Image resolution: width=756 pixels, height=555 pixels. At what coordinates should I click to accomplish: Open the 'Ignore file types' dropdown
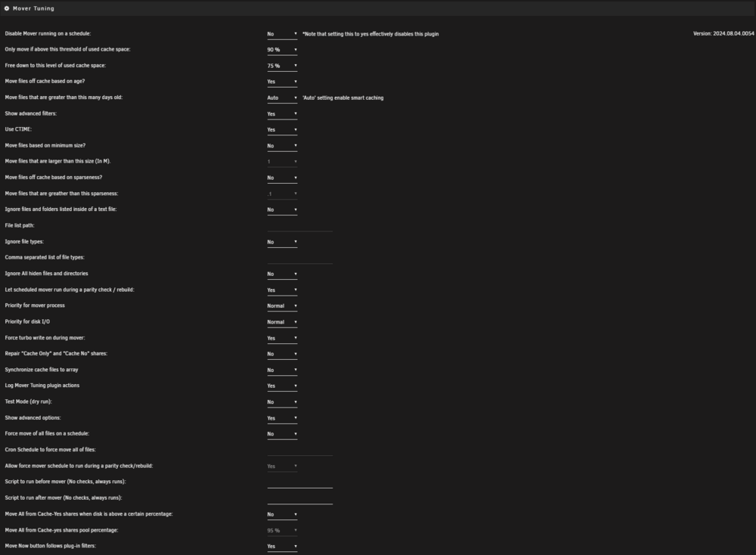(282, 241)
